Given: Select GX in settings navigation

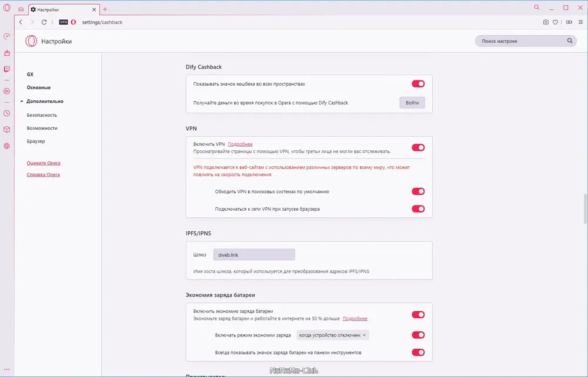Looking at the screenshot, I should click(30, 74).
